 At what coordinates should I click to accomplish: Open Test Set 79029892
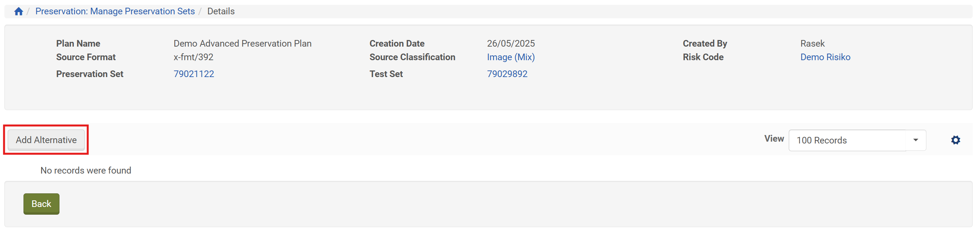tap(507, 74)
